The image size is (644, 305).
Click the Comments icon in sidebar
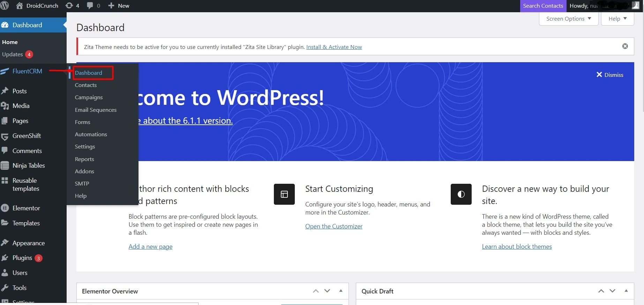point(5,151)
